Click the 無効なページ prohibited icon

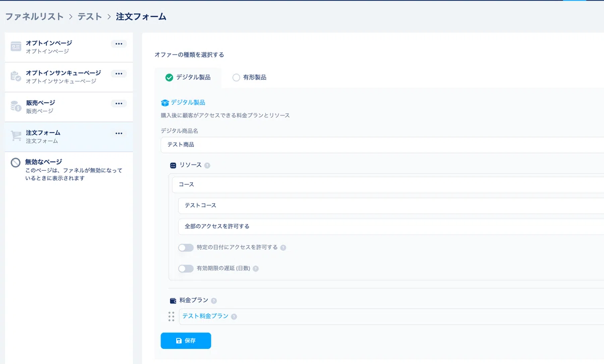point(16,162)
